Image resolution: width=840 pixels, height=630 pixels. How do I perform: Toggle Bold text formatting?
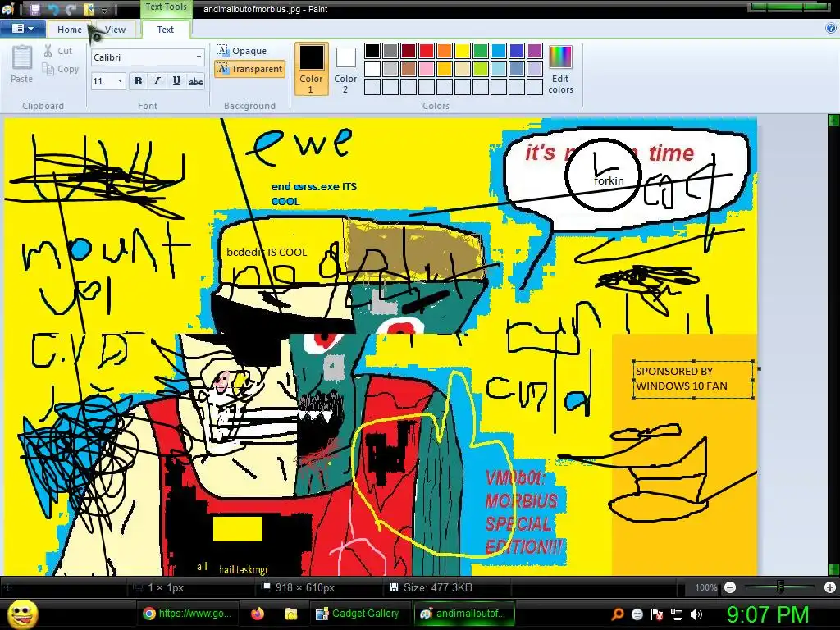click(138, 81)
